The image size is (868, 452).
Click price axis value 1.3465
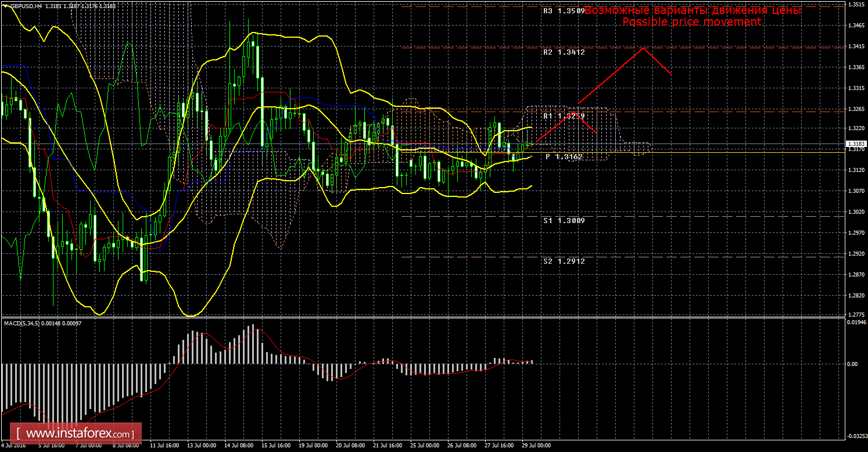[x=856, y=26]
